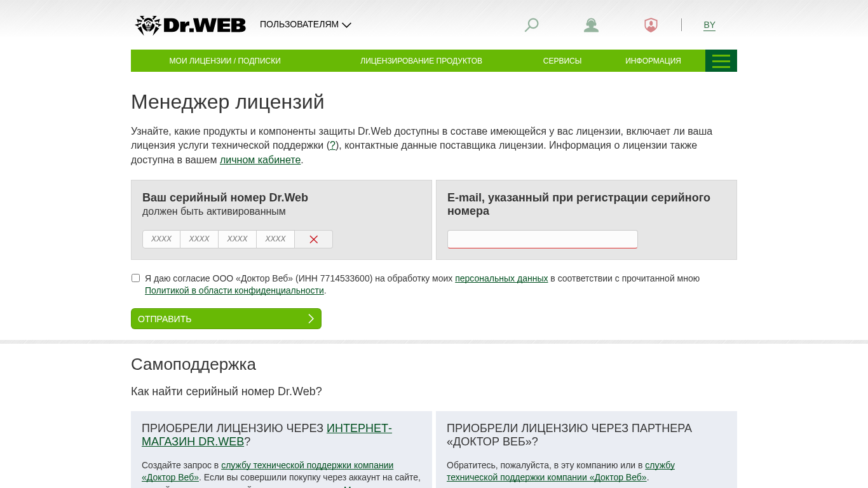Screen dimensions: 868x488
Task: Click 'Ваш серийный номер Dr.Web' label
Action: [225, 198]
